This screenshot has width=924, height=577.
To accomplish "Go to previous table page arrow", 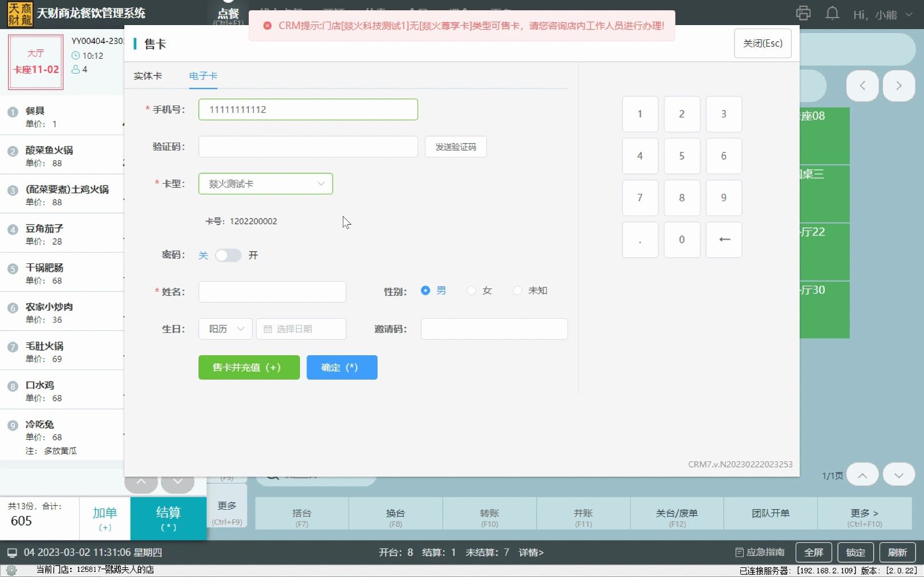I will click(x=862, y=86).
